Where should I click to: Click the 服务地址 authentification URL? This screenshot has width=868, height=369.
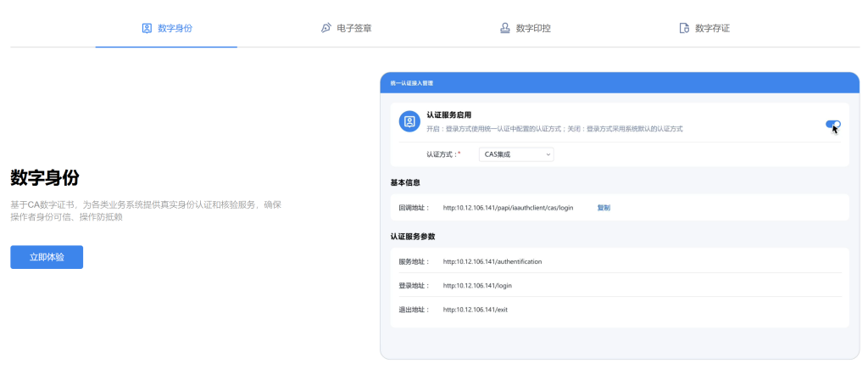(492, 261)
